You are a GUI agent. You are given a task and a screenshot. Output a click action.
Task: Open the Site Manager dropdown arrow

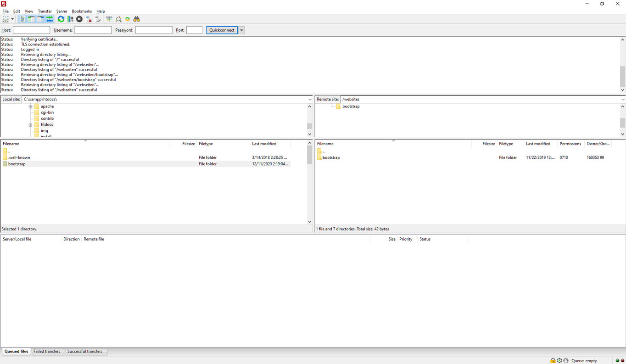click(x=12, y=19)
